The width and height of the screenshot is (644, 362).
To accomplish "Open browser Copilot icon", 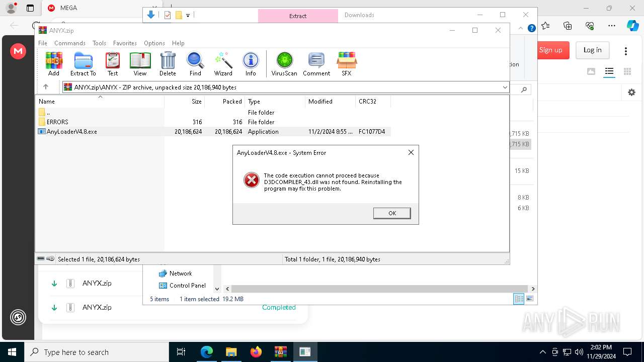I will [x=632, y=26].
